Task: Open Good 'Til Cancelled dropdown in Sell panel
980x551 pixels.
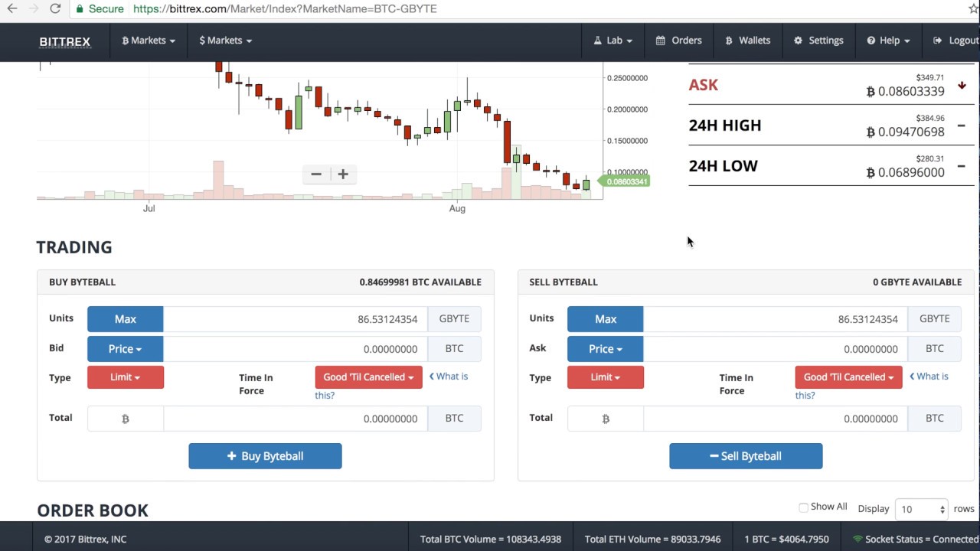Action: point(848,377)
